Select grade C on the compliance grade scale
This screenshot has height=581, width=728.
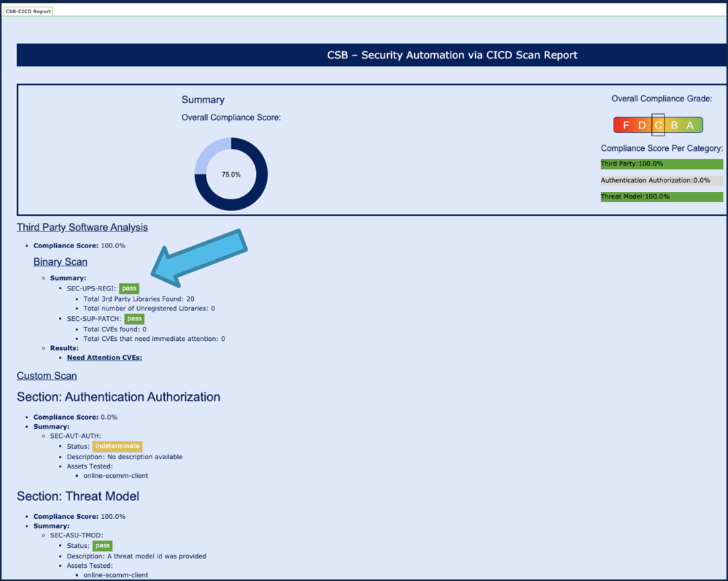point(658,125)
